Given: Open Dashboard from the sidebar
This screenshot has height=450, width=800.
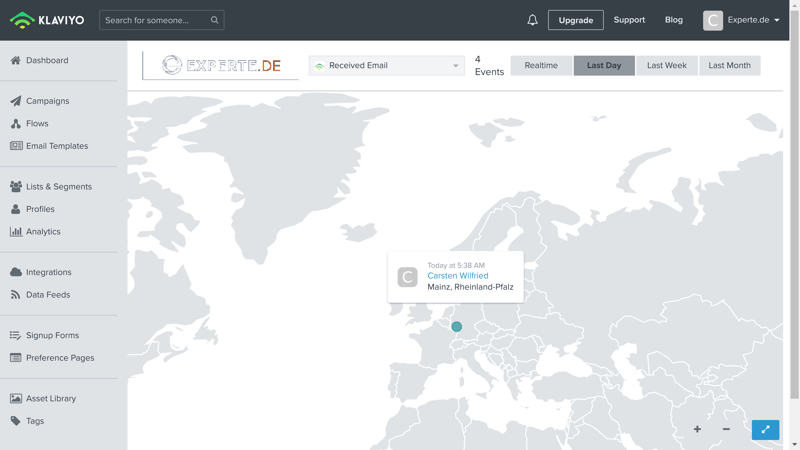Looking at the screenshot, I should pyautogui.click(x=47, y=61).
